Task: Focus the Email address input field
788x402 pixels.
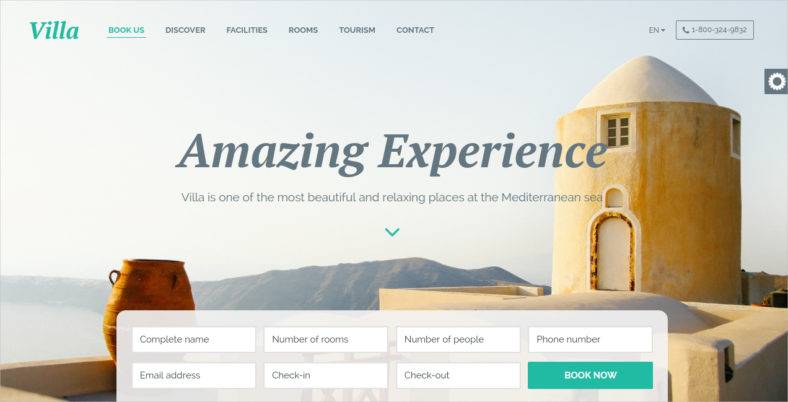Action: (x=193, y=375)
